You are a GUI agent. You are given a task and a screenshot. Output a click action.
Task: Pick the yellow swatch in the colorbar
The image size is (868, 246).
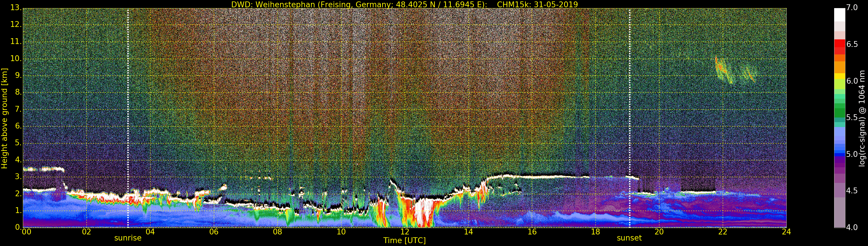coord(839,76)
